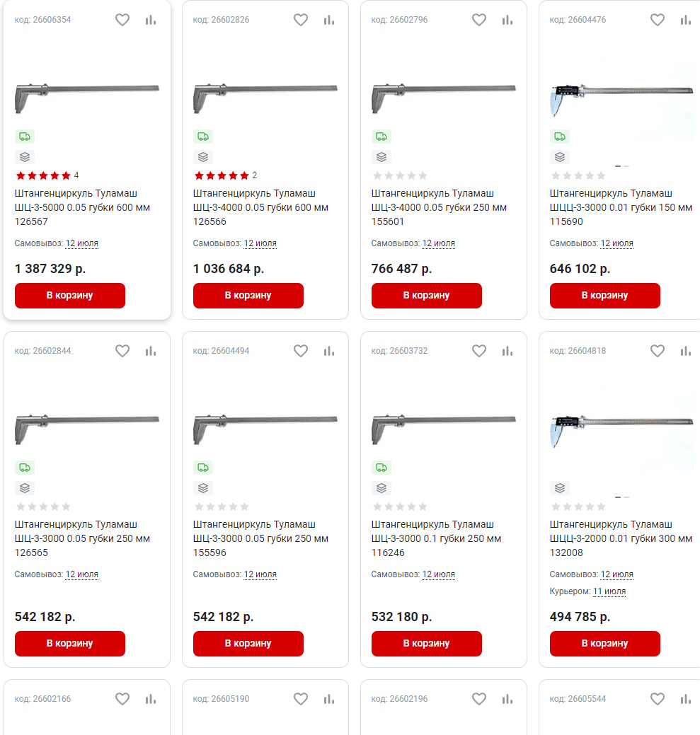Viewport: 700px width, 735px height.
Task: Toggle favorite heart on product 26603732
Action: (x=478, y=351)
